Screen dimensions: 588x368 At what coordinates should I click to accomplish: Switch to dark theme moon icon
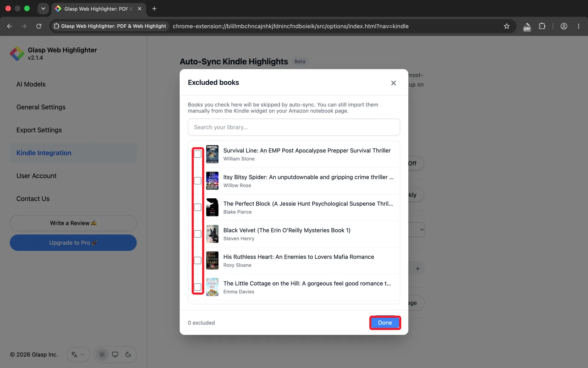[x=128, y=354]
